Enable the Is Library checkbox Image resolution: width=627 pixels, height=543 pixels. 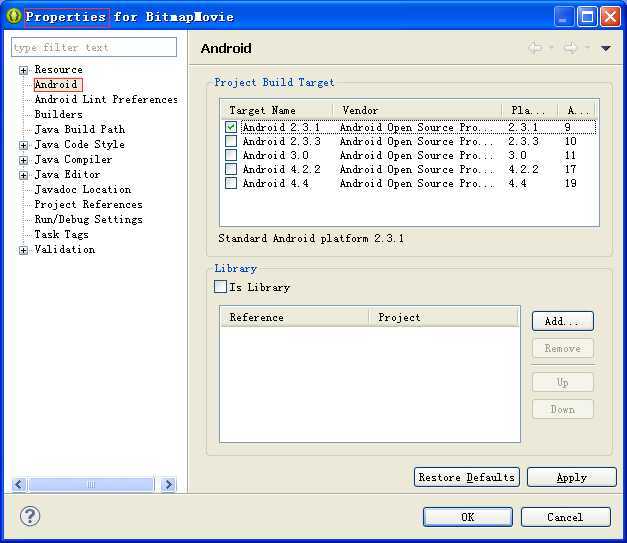(220, 287)
